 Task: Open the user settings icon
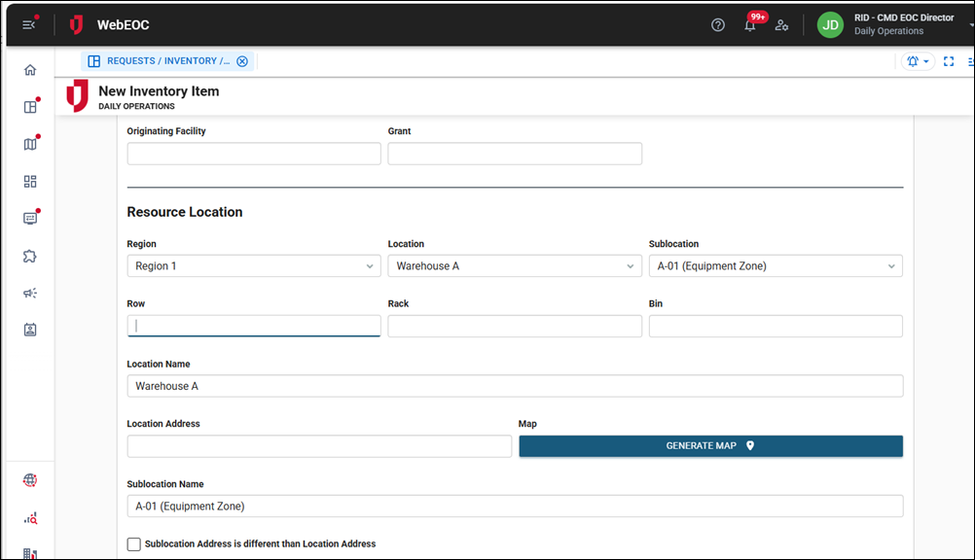pyautogui.click(x=781, y=25)
